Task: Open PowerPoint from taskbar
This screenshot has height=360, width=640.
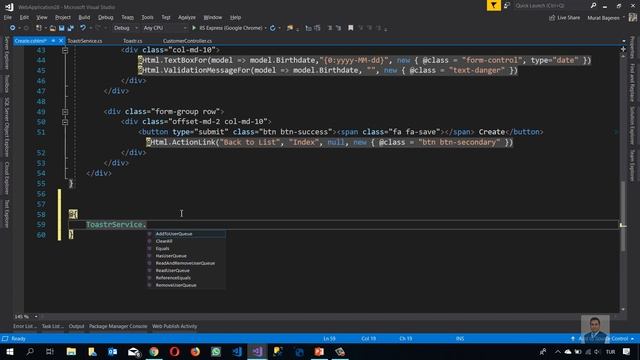Action: coord(319,351)
